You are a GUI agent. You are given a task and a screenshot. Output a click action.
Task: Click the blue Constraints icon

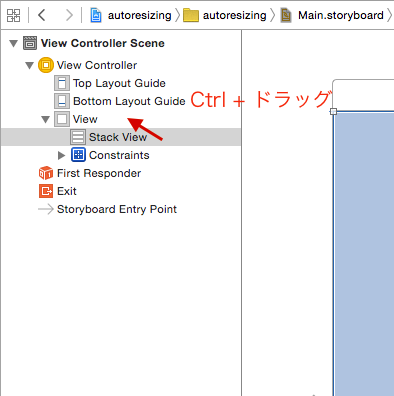click(78, 155)
